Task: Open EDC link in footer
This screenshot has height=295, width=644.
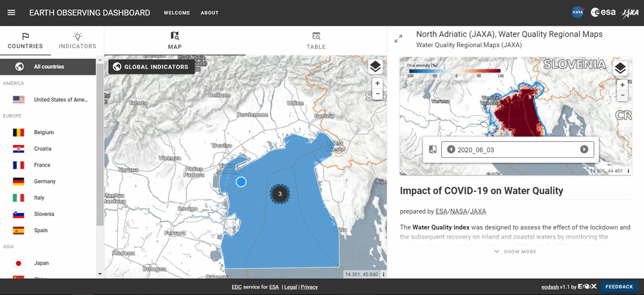Action: click(236, 287)
